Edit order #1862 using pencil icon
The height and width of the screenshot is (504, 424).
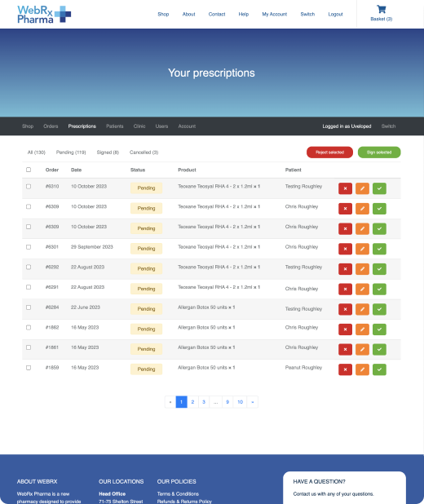pyautogui.click(x=362, y=329)
